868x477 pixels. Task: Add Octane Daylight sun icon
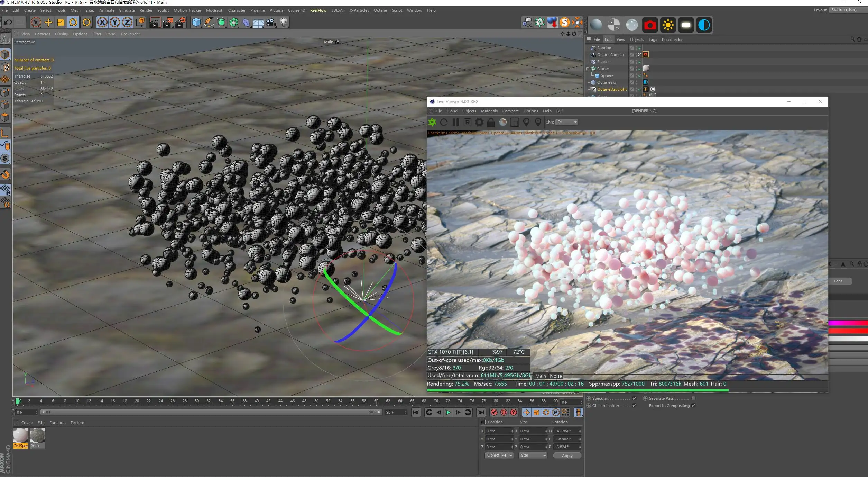(668, 25)
